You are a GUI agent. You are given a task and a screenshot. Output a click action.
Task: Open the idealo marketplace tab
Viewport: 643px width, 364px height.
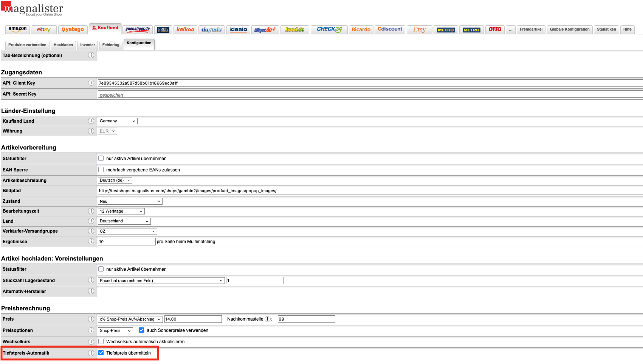(x=238, y=29)
